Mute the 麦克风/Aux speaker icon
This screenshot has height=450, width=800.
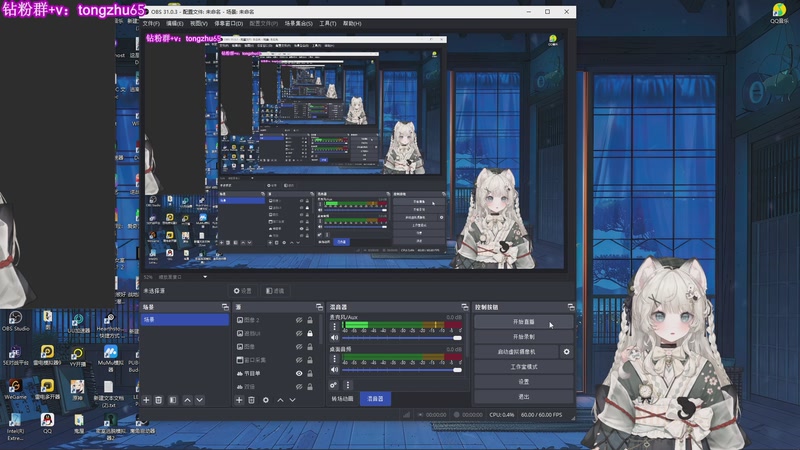pos(334,338)
